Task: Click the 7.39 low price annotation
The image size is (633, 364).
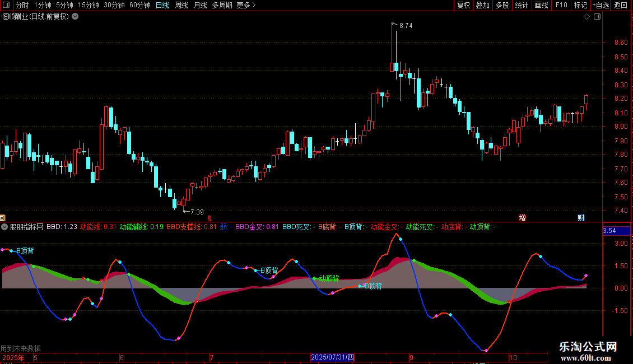Action: (197, 212)
